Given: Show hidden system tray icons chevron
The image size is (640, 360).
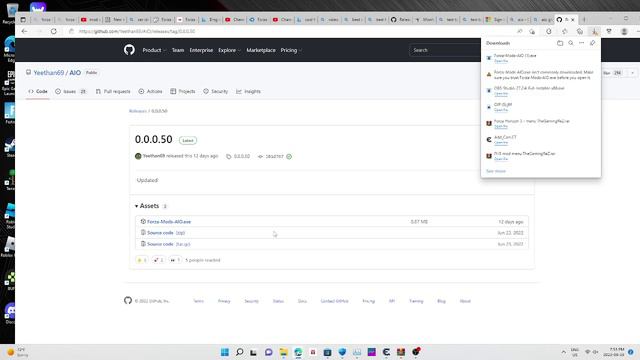Looking at the screenshot, I should (563, 352).
